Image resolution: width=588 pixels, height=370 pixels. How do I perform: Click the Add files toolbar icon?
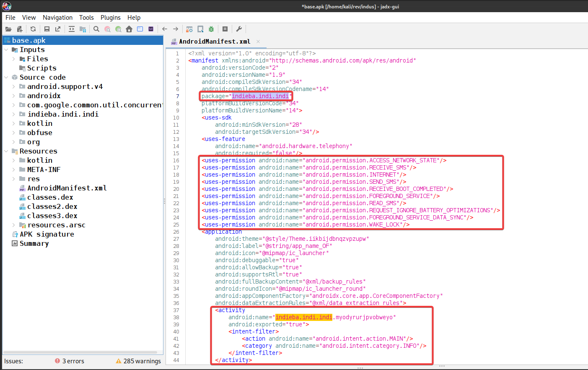20,29
